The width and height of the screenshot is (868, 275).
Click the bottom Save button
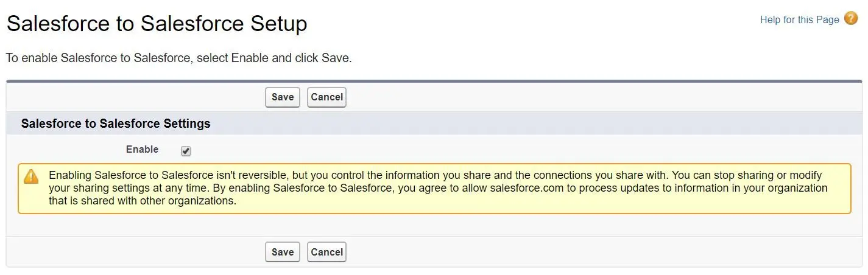click(x=283, y=252)
